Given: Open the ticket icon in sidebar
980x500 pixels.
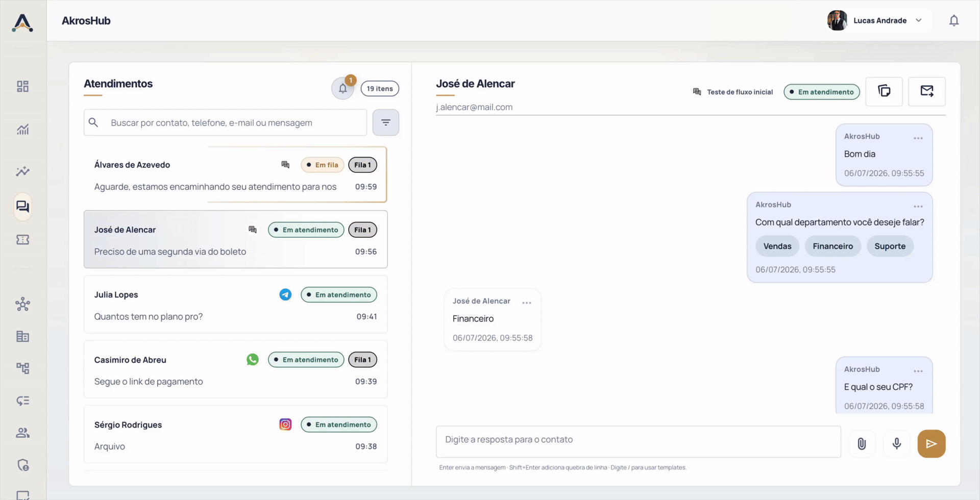Looking at the screenshot, I should click(22, 240).
